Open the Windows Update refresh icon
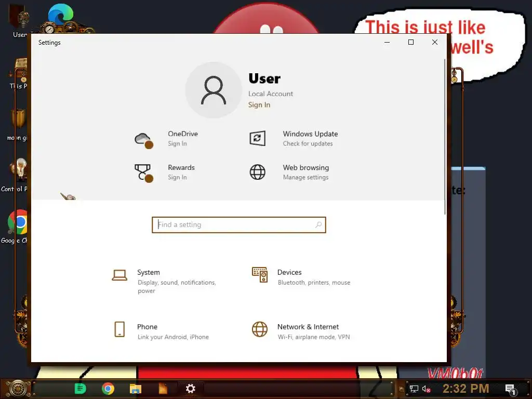This screenshot has height=399, width=532. point(258,138)
